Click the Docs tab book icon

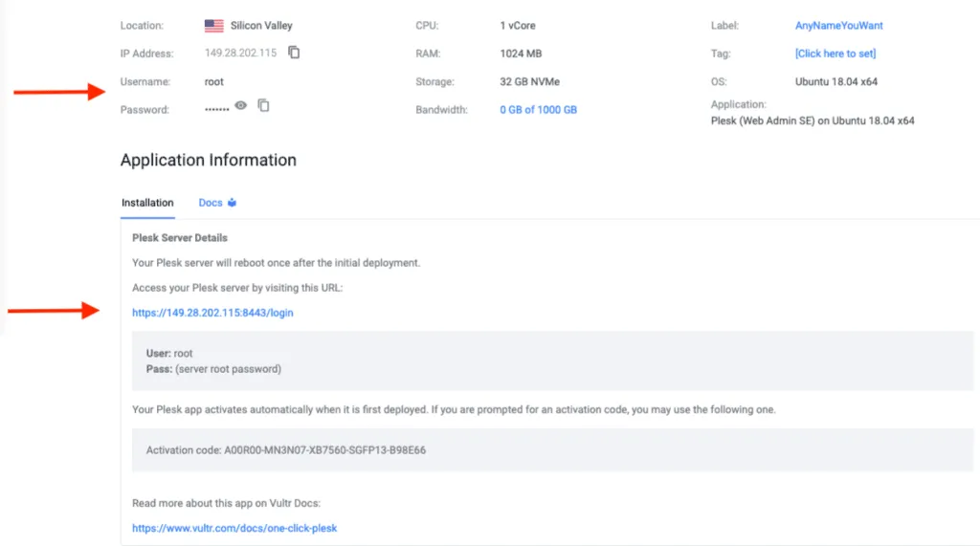pyautogui.click(x=232, y=203)
